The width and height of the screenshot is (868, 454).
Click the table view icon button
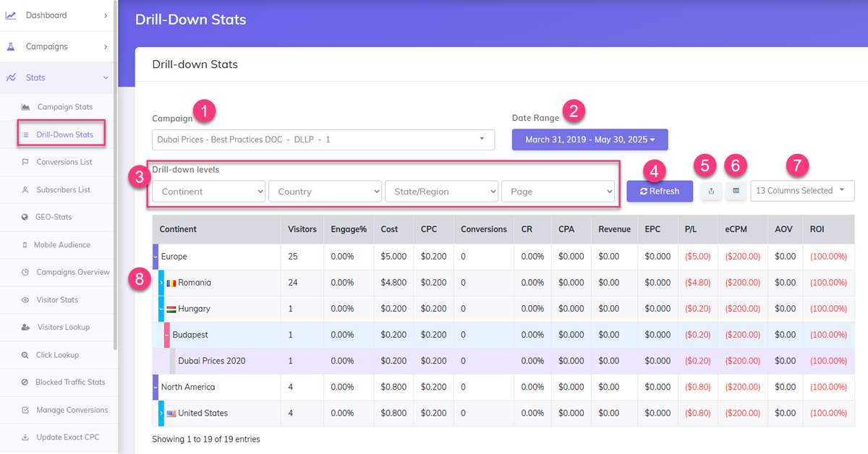coord(736,191)
